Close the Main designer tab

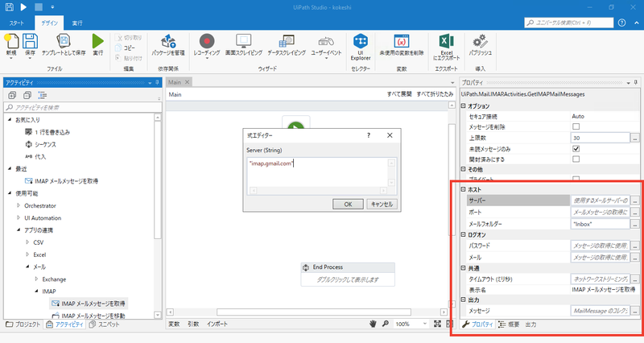tap(187, 82)
